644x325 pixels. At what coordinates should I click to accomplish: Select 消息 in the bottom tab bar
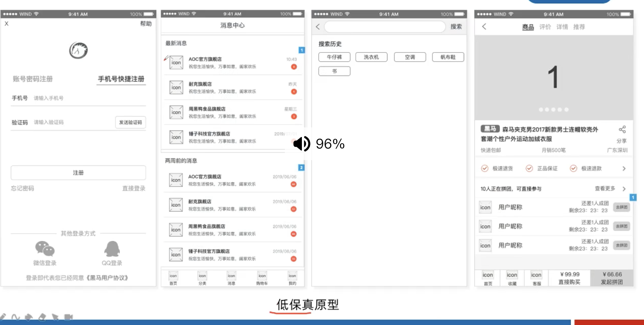231,278
